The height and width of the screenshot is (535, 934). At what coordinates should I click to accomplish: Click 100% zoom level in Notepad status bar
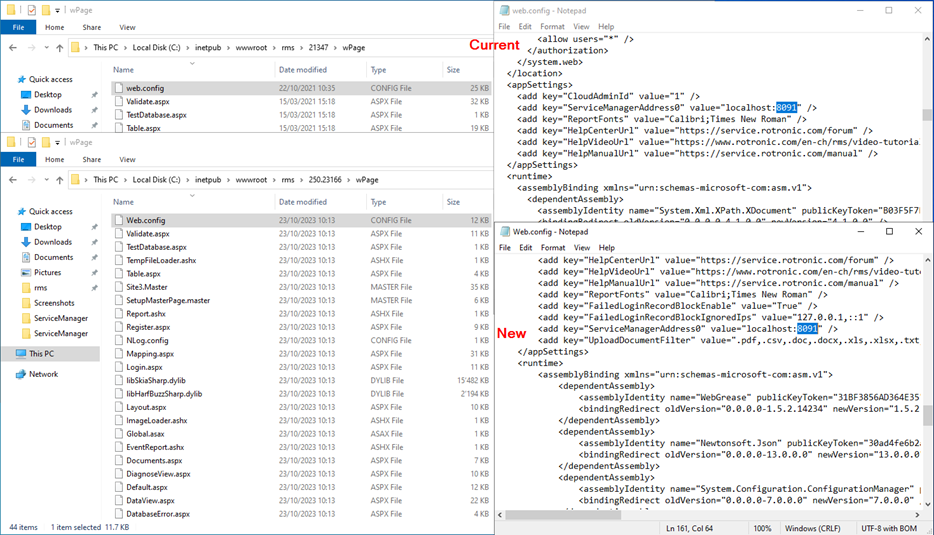762,528
